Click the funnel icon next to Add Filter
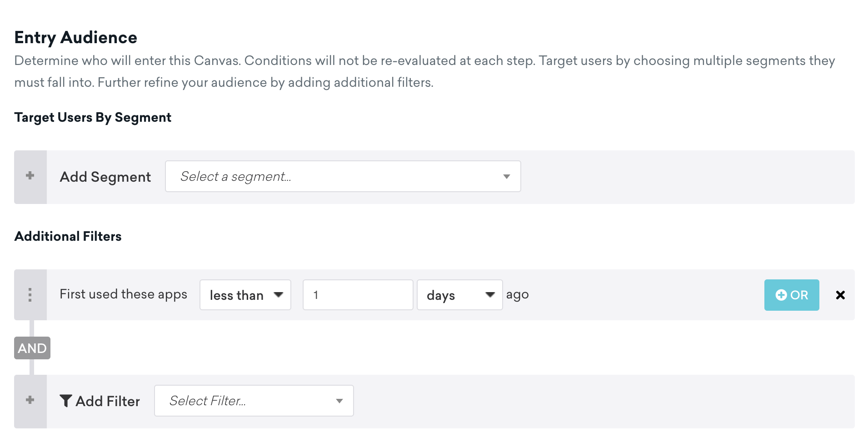 [66, 401]
